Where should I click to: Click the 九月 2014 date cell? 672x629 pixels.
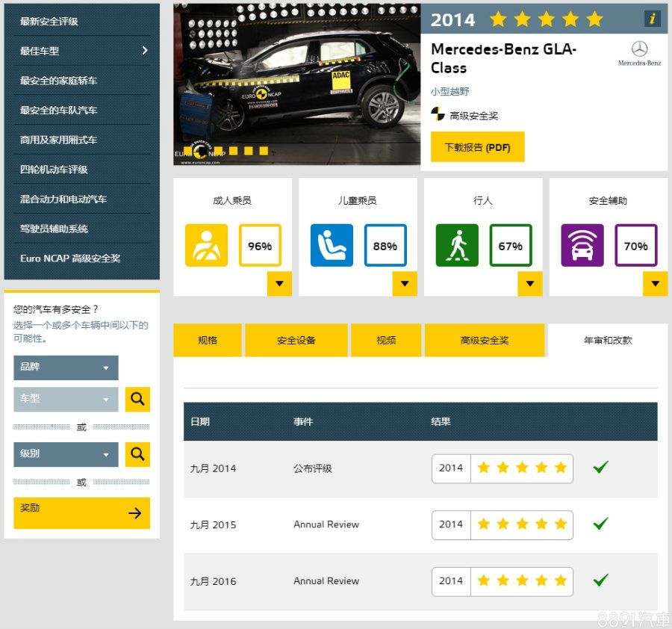(x=213, y=468)
